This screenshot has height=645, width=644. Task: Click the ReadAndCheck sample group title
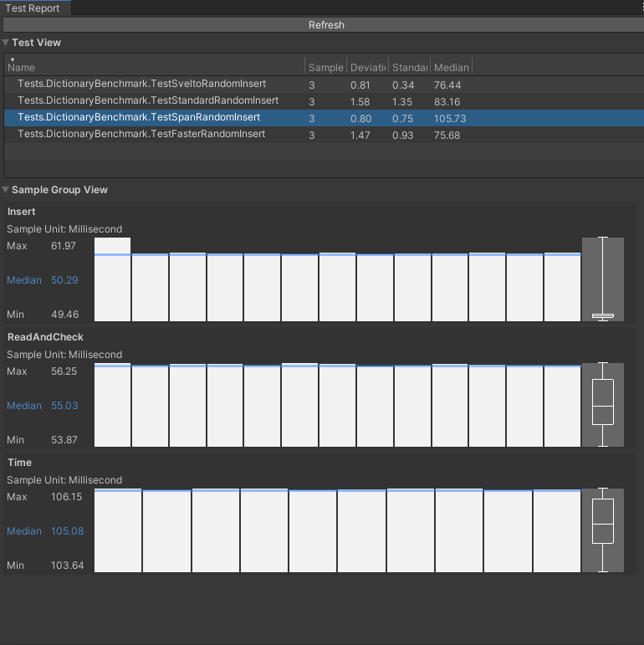[x=45, y=337]
